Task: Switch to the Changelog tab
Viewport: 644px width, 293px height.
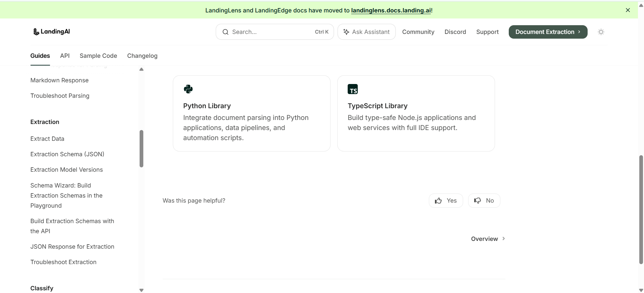Action: pos(142,56)
